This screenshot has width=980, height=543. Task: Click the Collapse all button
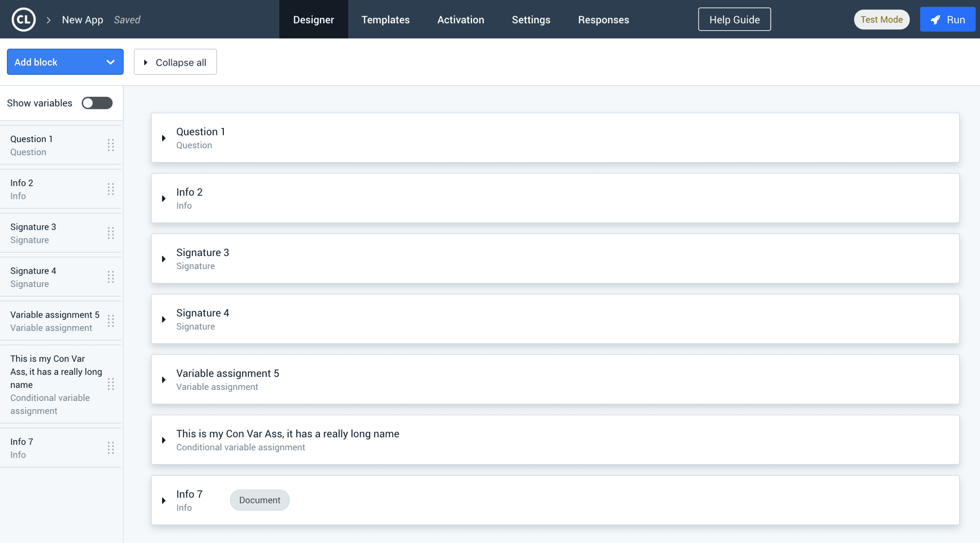[x=175, y=62]
